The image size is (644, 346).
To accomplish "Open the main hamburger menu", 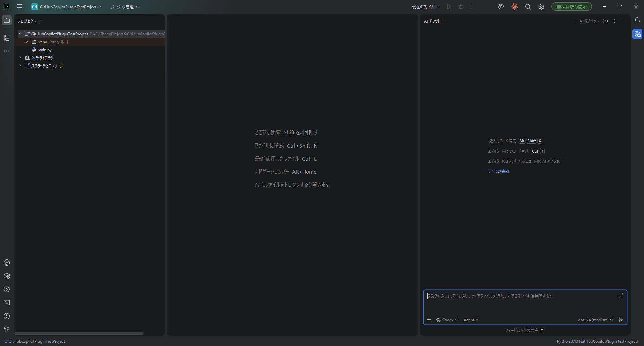I will pos(20,7).
